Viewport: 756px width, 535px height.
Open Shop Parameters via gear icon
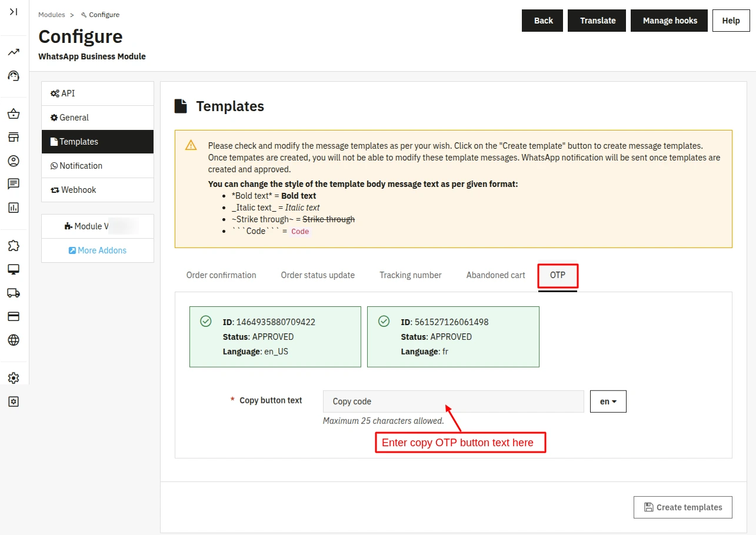click(14, 378)
